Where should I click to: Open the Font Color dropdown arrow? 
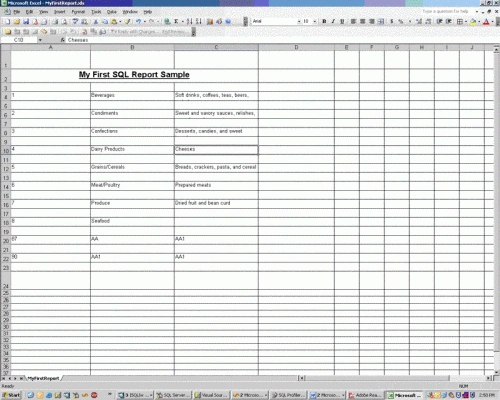pos(492,22)
